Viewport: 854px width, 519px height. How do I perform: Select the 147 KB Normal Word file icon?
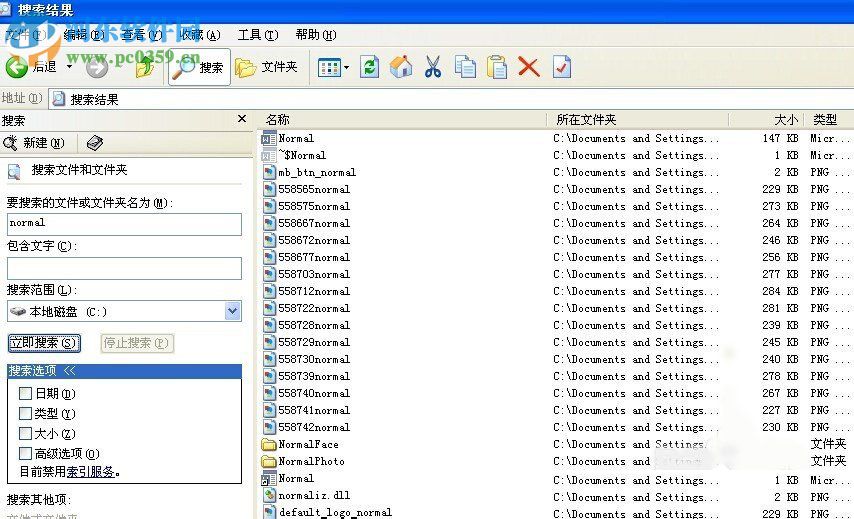(x=269, y=138)
